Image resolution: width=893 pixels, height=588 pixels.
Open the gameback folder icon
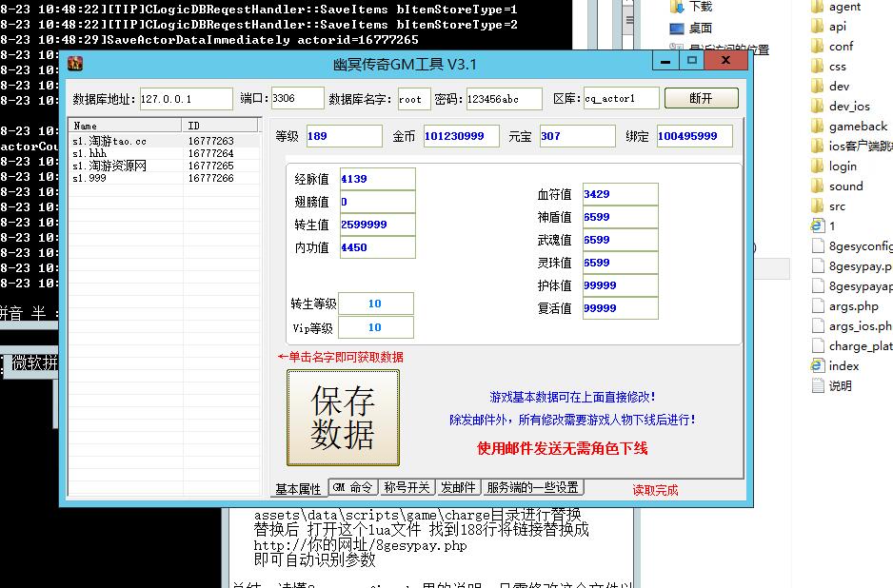[817, 126]
